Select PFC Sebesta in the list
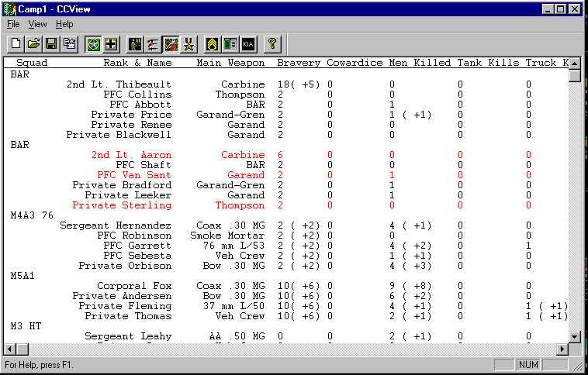The width and height of the screenshot is (588, 375). (x=285, y=256)
